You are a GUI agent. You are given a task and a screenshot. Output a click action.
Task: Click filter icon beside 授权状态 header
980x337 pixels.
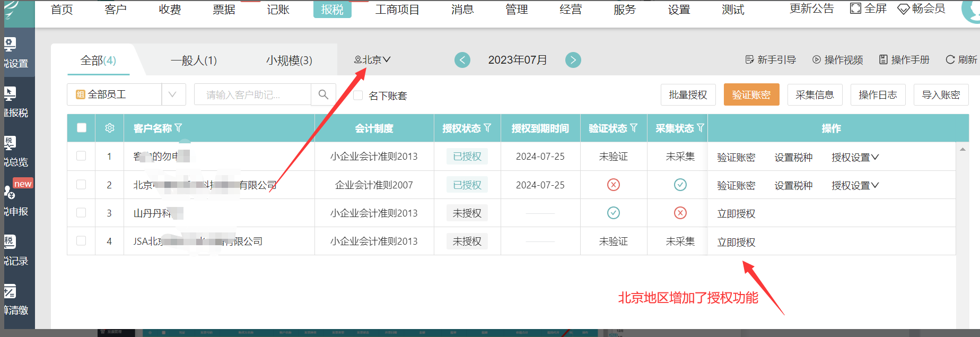point(487,128)
